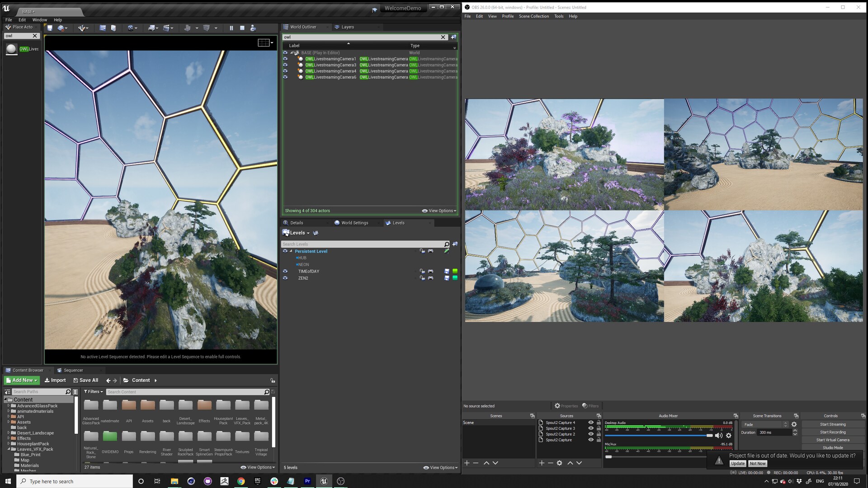Open Scene Collection menu in OBS
The height and width of the screenshot is (488, 868).
[533, 16]
